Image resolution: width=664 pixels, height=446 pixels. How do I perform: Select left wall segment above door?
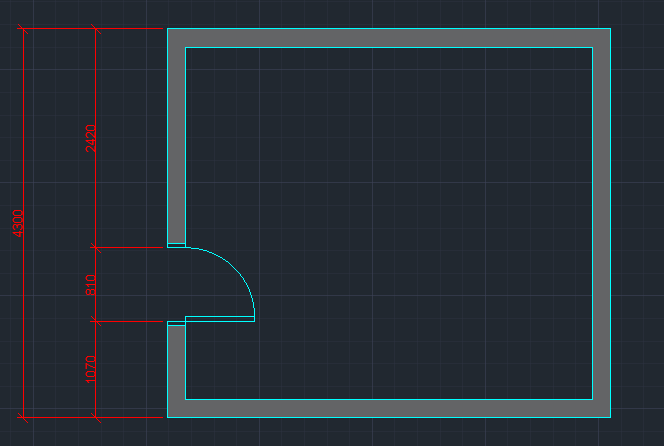pos(176,140)
